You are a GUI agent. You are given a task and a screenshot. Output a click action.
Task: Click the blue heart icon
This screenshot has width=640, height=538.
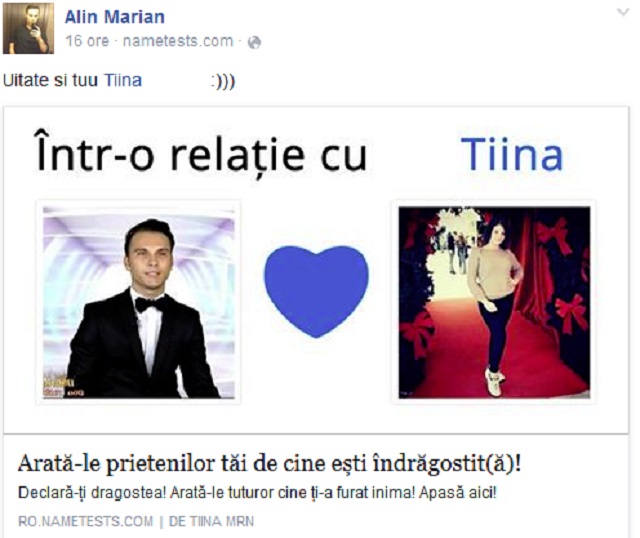point(316,291)
